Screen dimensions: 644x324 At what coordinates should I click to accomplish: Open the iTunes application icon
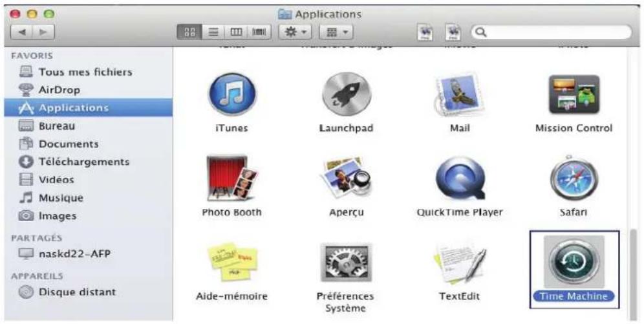pyautogui.click(x=232, y=94)
